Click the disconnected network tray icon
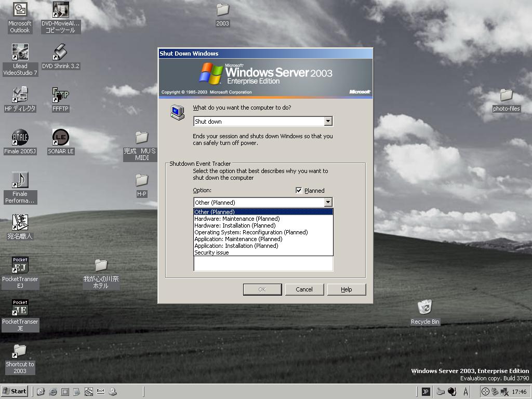This screenshot has height=399, width=532. (x=504, y=392)
